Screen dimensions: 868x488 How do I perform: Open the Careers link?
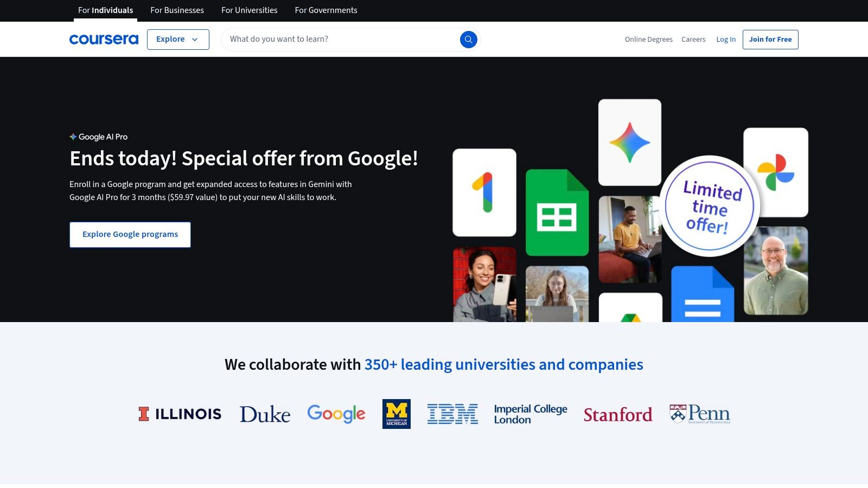pyautogui.click(x=693, y=40)
